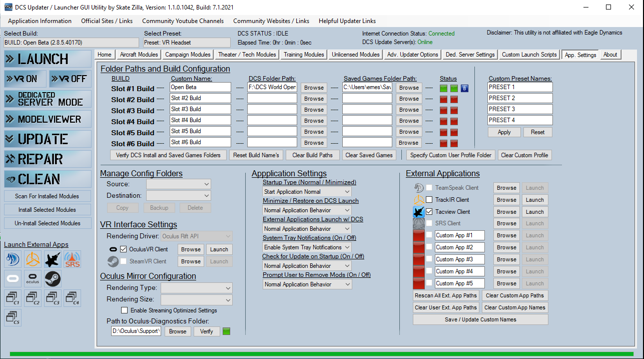Click Scan For Installed Modules
644x359 pixels.
(48, 196)
